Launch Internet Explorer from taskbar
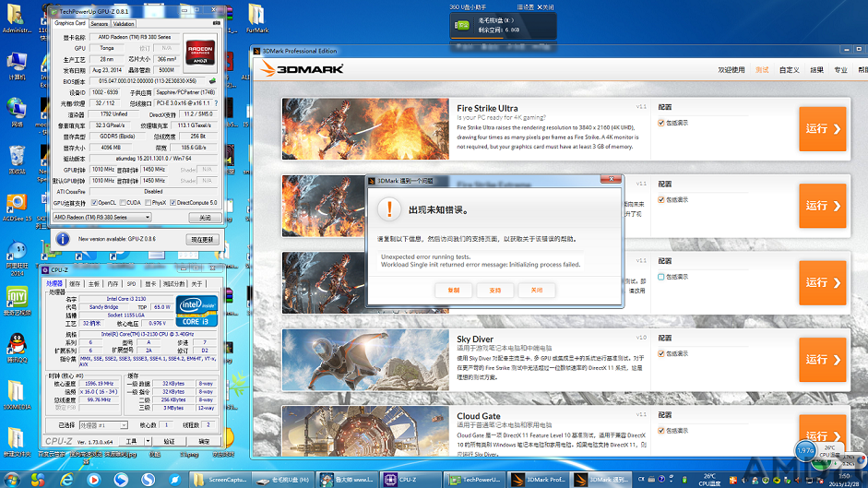Screen dimensions: 868x488 point(65,480)
